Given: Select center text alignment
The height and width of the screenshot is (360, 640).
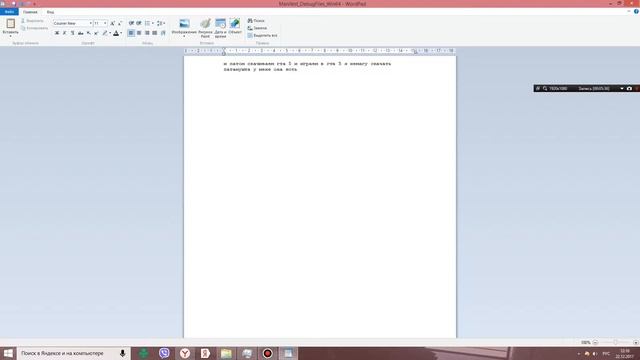Looking at the screenshot, I should coord(139,33).
